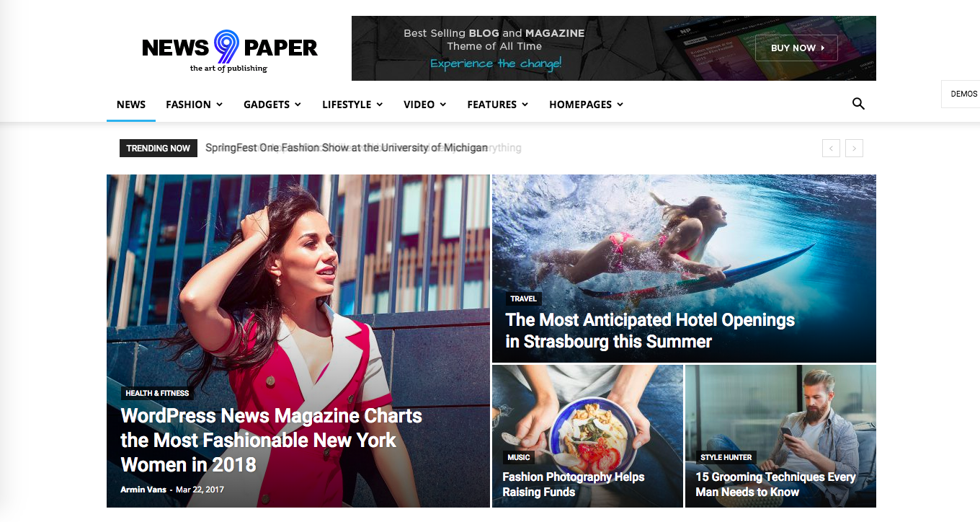Show previous trending story arrow
This screenshot has height=522, width=980.
tap(832, 149)
